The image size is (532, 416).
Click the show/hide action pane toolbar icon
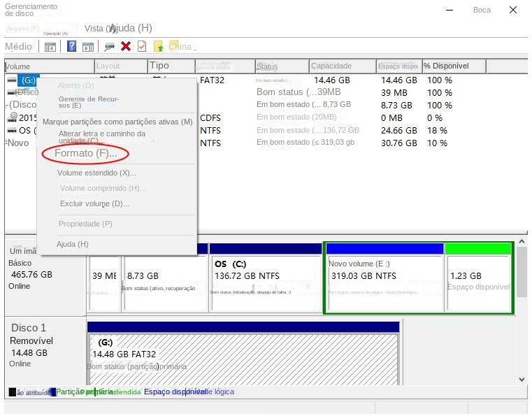click(88, 46)
